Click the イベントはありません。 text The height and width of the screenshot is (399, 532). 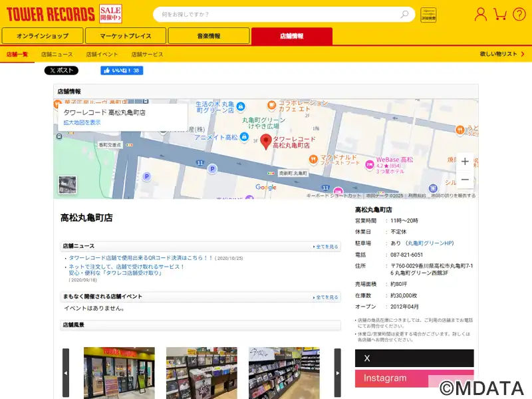(x=94, y=309)
